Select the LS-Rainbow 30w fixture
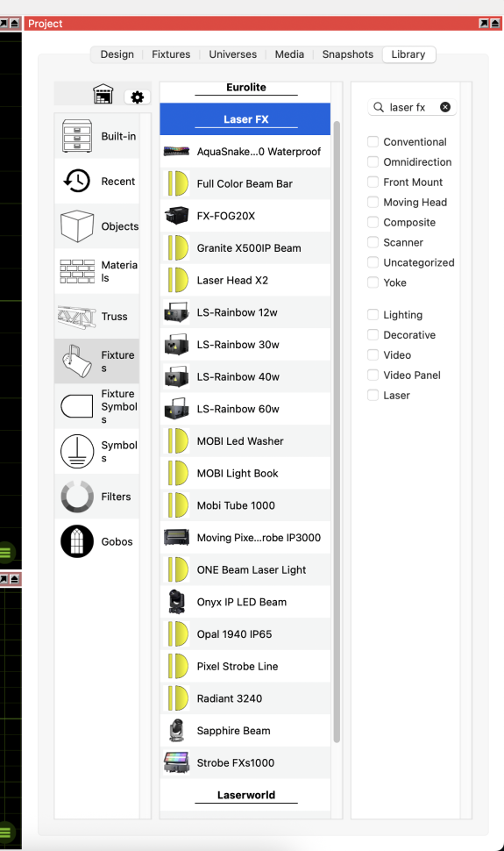Viewport: 504px width, 851px height. coord(245,345)
